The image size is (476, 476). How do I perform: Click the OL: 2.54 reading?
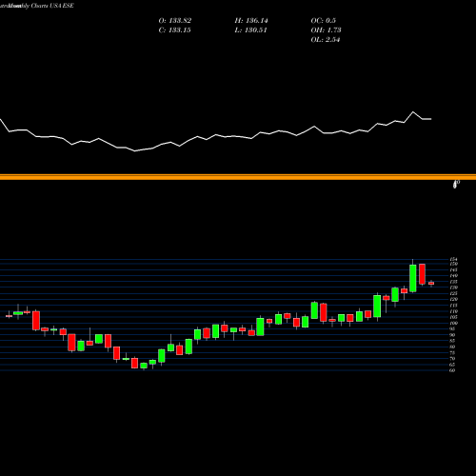pyautogui.click(x=326, y=40)
